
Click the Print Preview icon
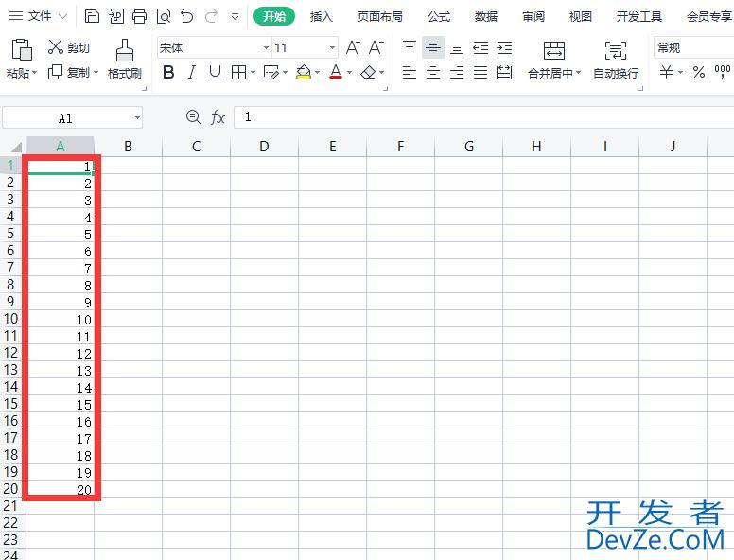click(x=164, y=16)
